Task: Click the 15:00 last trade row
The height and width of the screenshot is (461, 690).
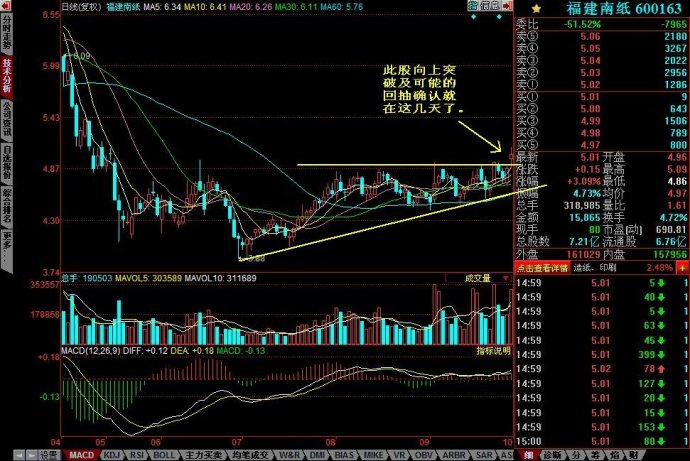Action: click(602, 441)
